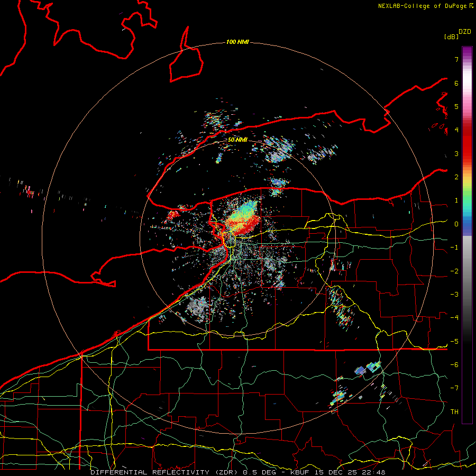Click the KBUF radar station identifier

tap(299, 472)
